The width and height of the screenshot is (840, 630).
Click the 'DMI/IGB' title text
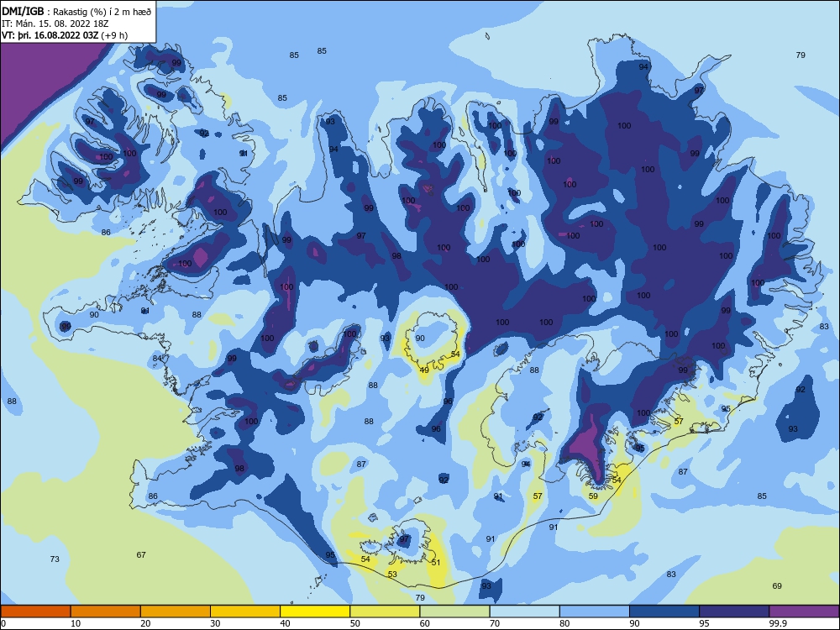point(23,12)
